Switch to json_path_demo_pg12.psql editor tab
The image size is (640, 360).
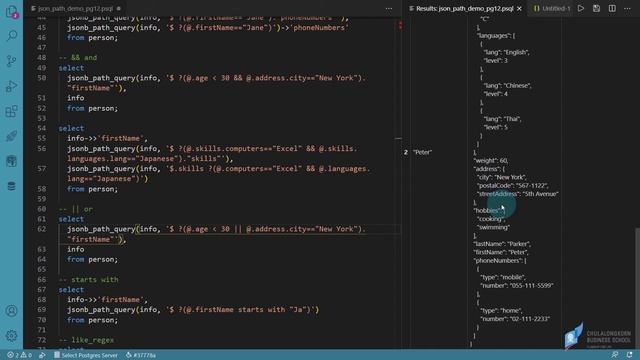[76, 8]
